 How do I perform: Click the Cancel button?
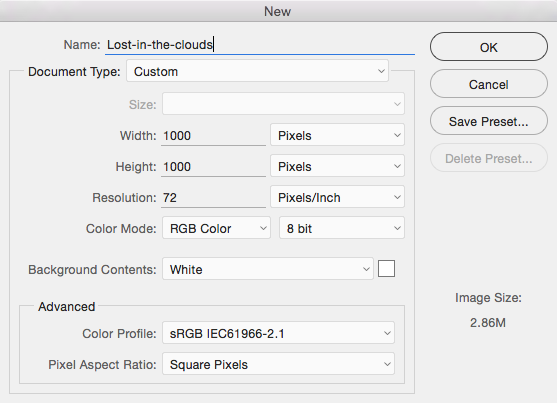tap(488, 84)
